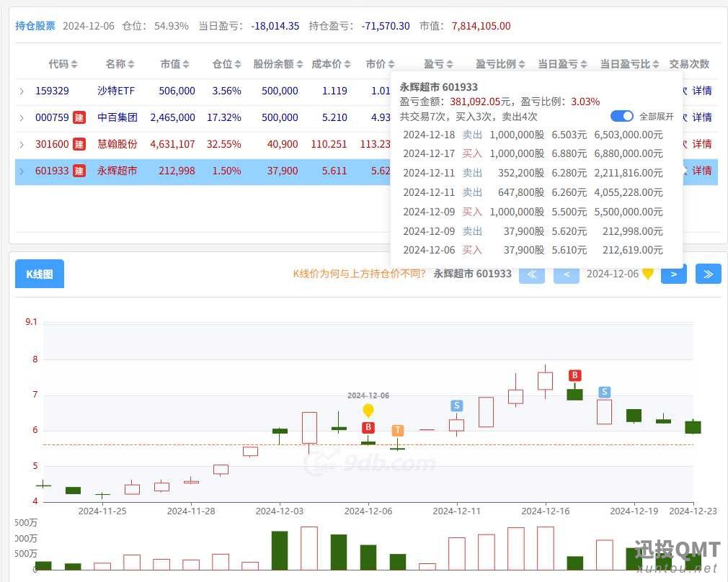Viewport: 728px width, 582px height.
Task: Open 详情 for the 中百集团 row
Action: 701,117
